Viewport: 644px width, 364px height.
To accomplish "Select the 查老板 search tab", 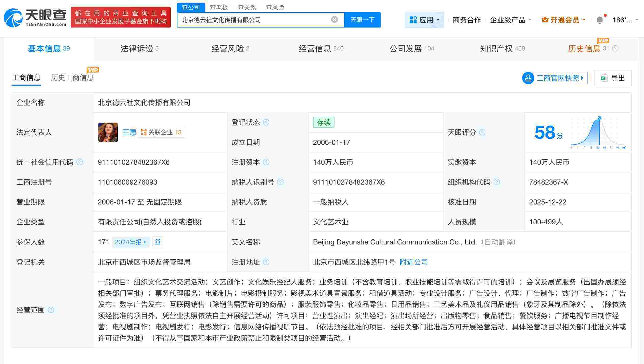I will coord(219,7).
